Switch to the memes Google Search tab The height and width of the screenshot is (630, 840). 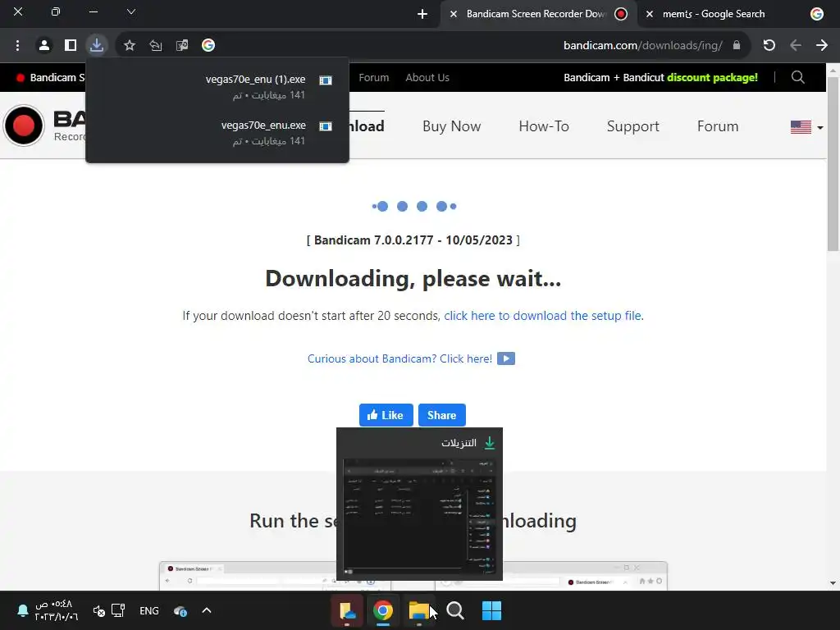[x=714, y=14]
